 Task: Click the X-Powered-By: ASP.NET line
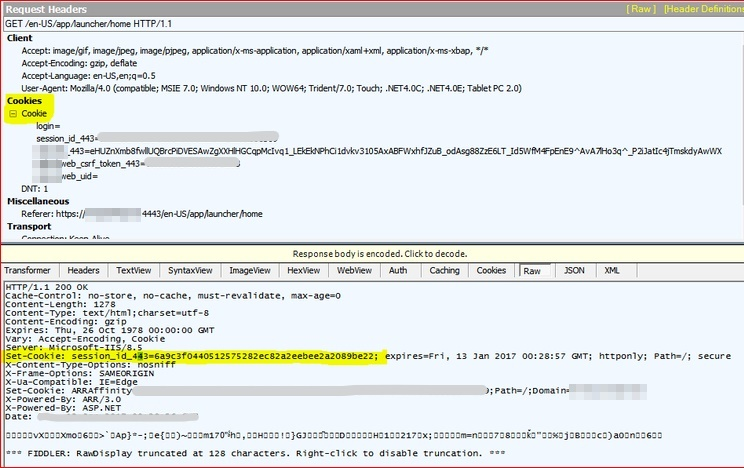coord(63,408)
